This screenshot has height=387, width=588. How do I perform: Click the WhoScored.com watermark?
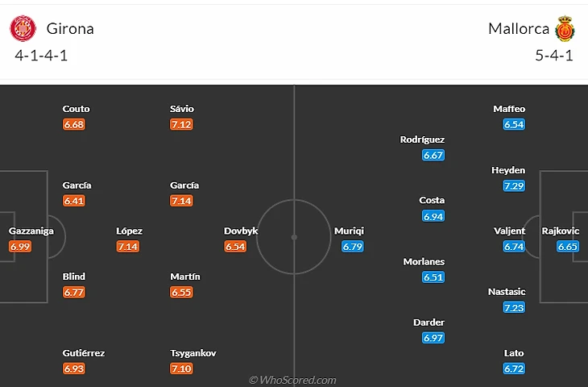[x=292, y=380]
